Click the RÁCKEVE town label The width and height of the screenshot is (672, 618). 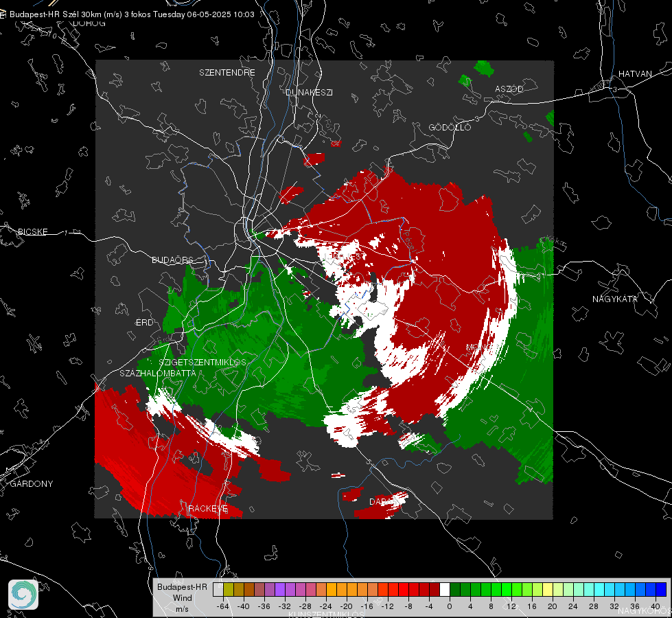tap(208, 509)
